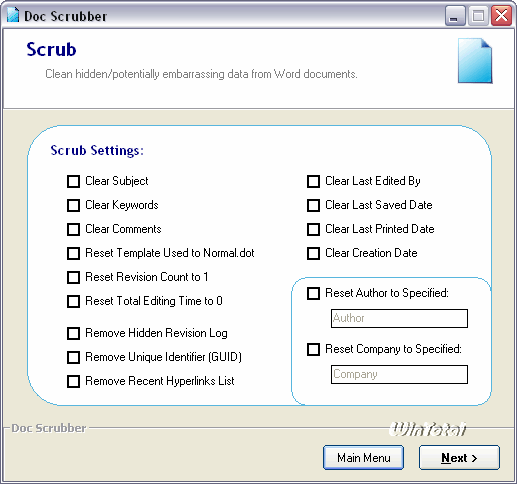The height and width of the screenshot is (484, 517).
Task: Tick the Clear Creation Date checkbox
Action: 313,254
